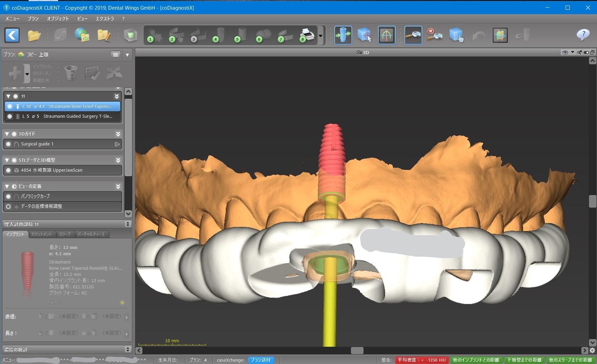Screen dimensions: 597x364
Task: Click workflow step 4 implant icon
Action: pos(218,35)
